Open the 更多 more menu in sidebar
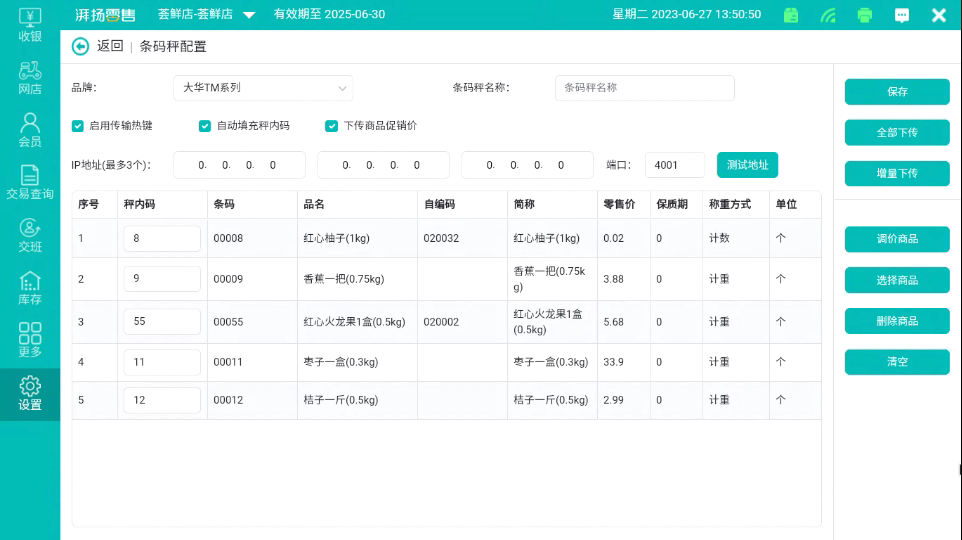The height and width of the screenshot is (540, 962). (30, 340)
